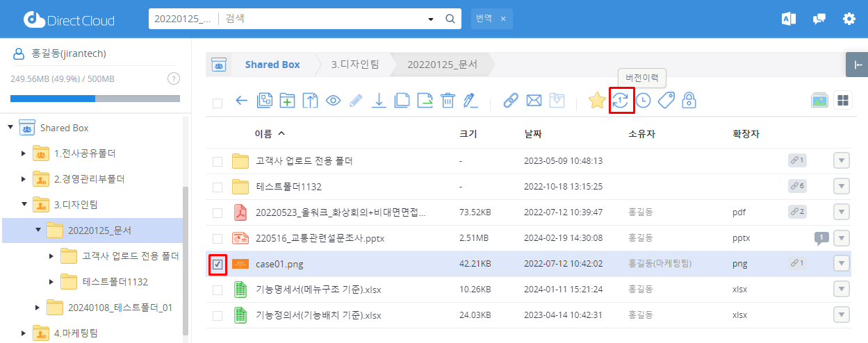The width and height of the screenshot is (868, 343).
Task: Open the 고객사 업로드 전용 폴더 folder in list
Action: (x=304, y=161)
